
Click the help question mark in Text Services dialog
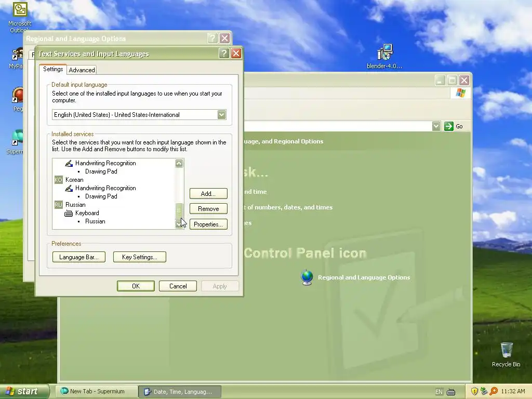click(x=224, y=54)
